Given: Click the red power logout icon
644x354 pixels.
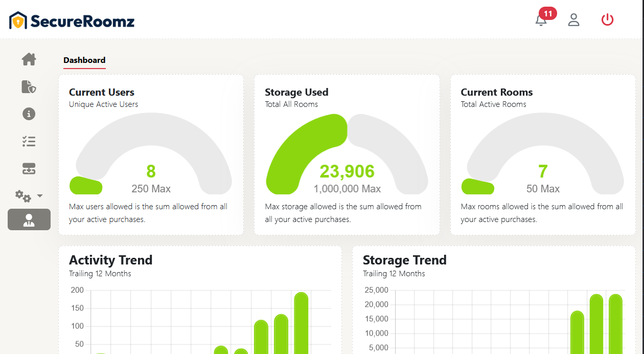Looking at the screenshot, I should (x=607, y=19).
